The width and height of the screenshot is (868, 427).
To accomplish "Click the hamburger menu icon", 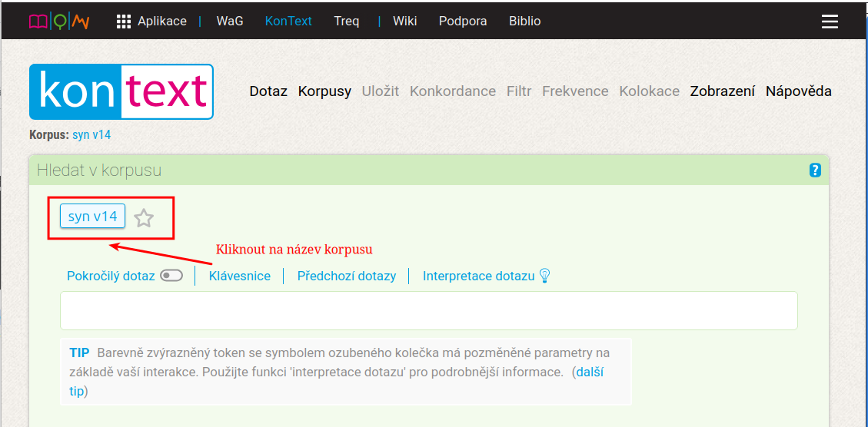I will click(830, 22).
